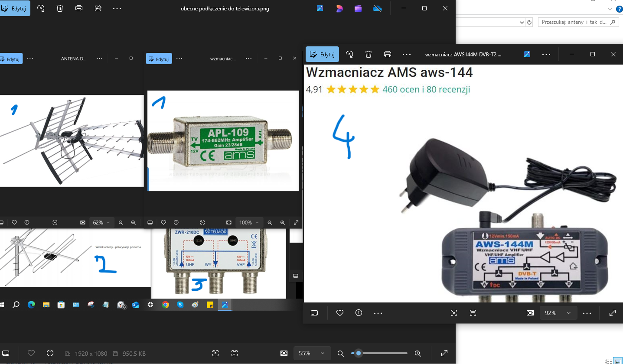Print the wzmacniacz AWS144M image
The height and width of the screenshot is (364, 623).
click(388, 54)
